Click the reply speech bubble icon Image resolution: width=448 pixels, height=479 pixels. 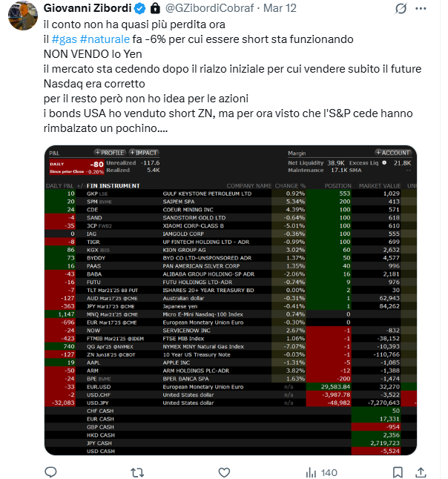(51, 472)
